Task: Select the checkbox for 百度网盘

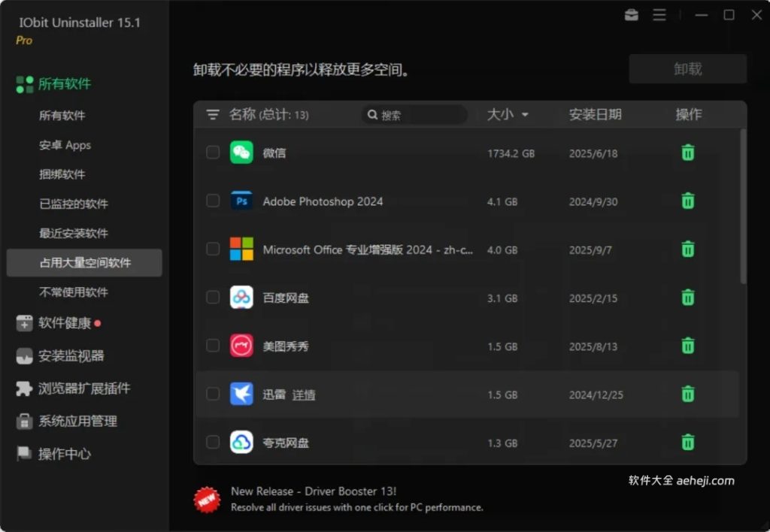Action: (212, 298)
